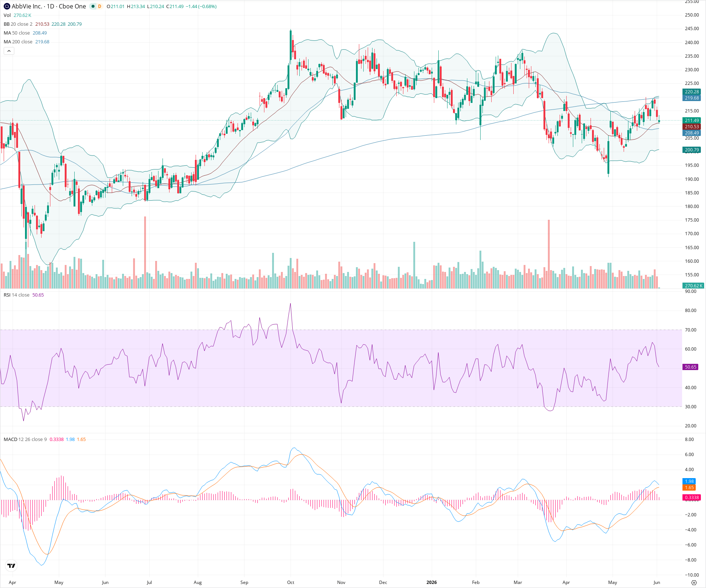Click the 210.53 BB basis price label
Image resolution: width=706 pixels, height=588 pixels.
click(x=692, y=127)
